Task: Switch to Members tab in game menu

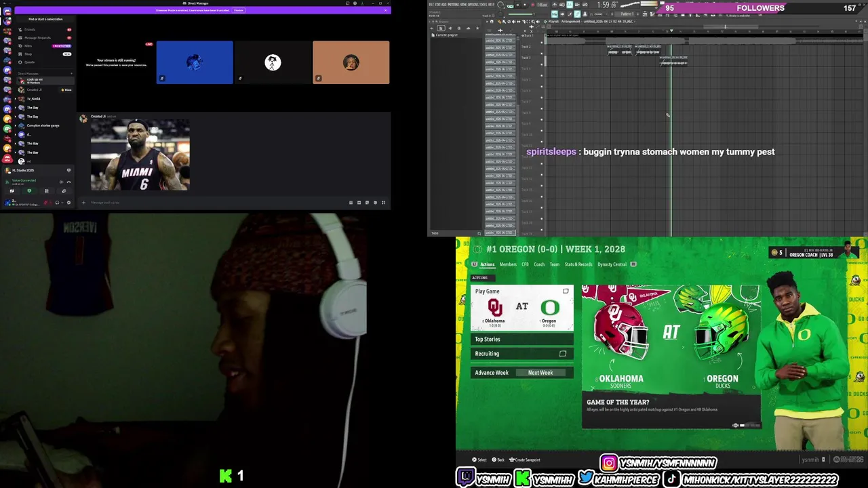Action: click(x=508, y=264)
